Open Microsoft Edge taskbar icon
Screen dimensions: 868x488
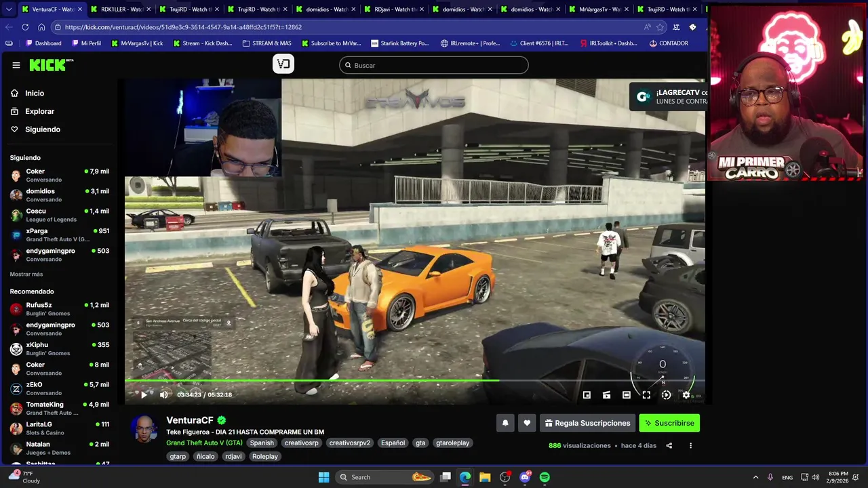point(465,477)
